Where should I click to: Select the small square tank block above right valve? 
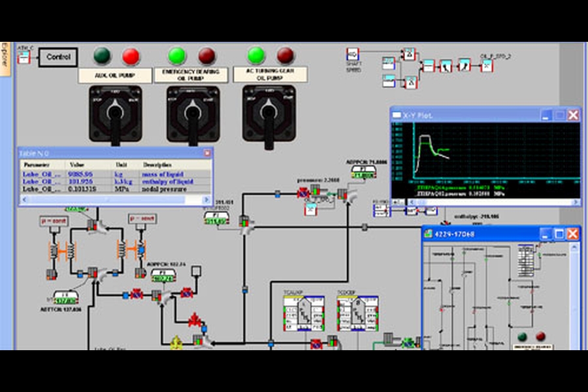click(x=196, y=271)
